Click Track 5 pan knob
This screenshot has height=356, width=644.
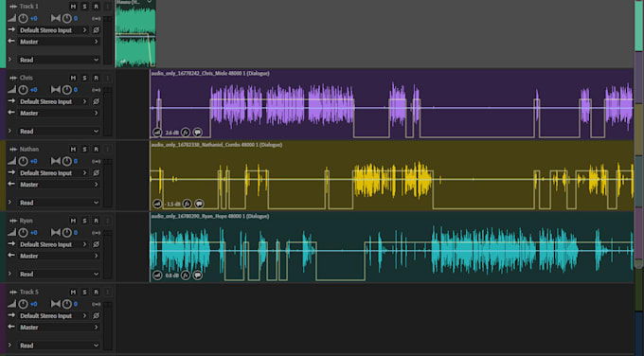(x=66, y=304)
